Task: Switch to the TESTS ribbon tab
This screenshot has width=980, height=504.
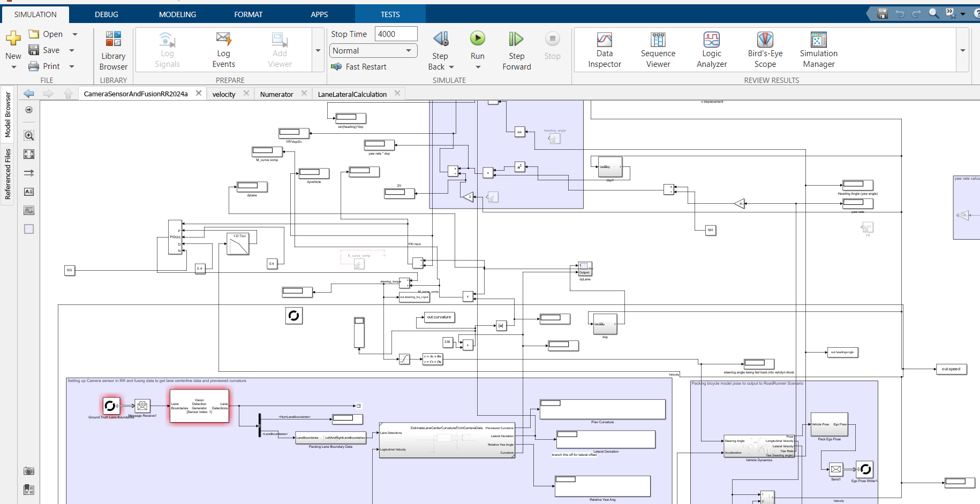Action: pos(390,14)
